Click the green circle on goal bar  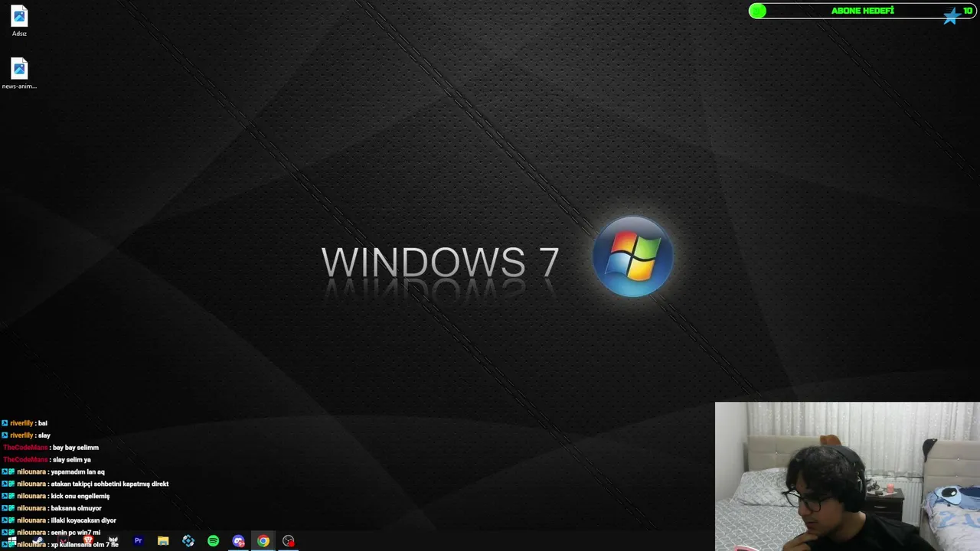(757, 11)
